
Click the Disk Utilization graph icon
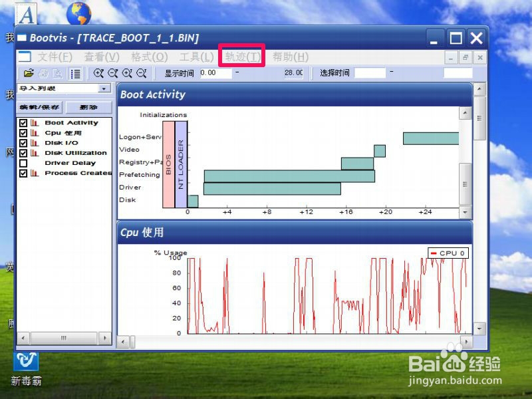35,153
